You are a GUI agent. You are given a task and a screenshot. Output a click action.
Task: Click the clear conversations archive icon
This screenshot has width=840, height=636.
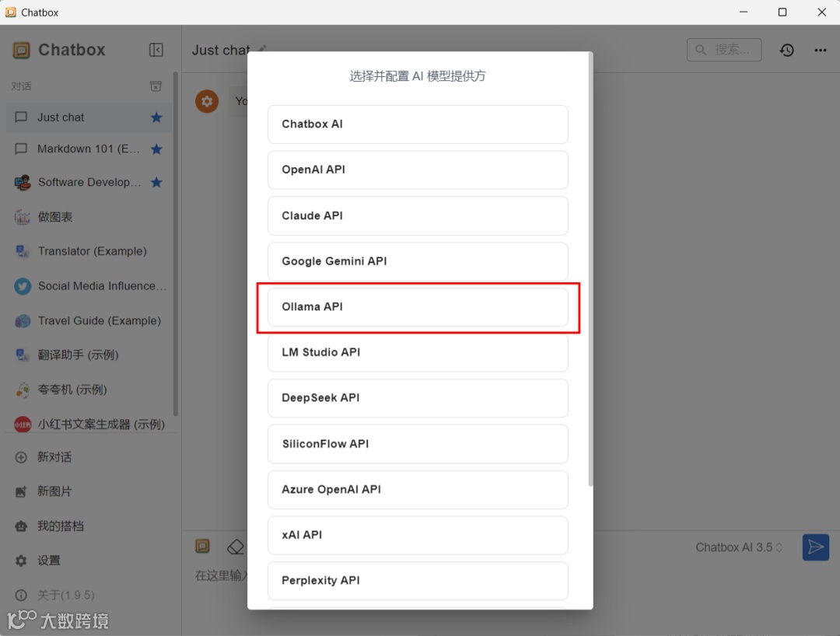pyautogui.click(x=156, y=86)
